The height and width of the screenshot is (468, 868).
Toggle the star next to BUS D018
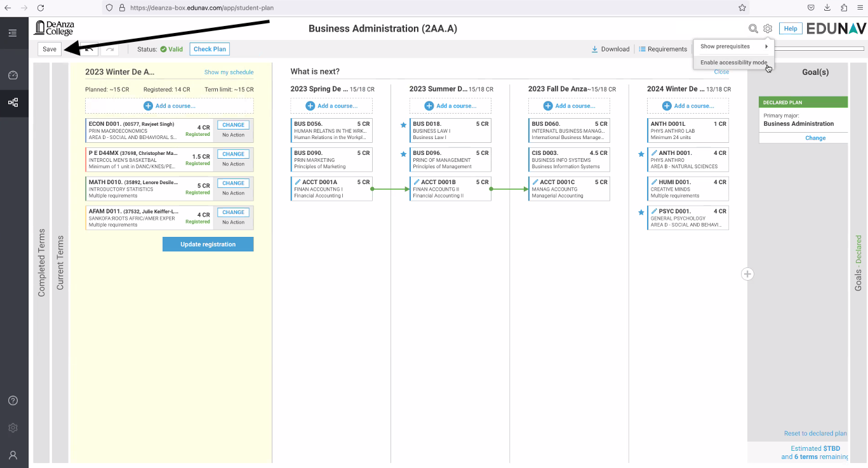tap(403, 125)
